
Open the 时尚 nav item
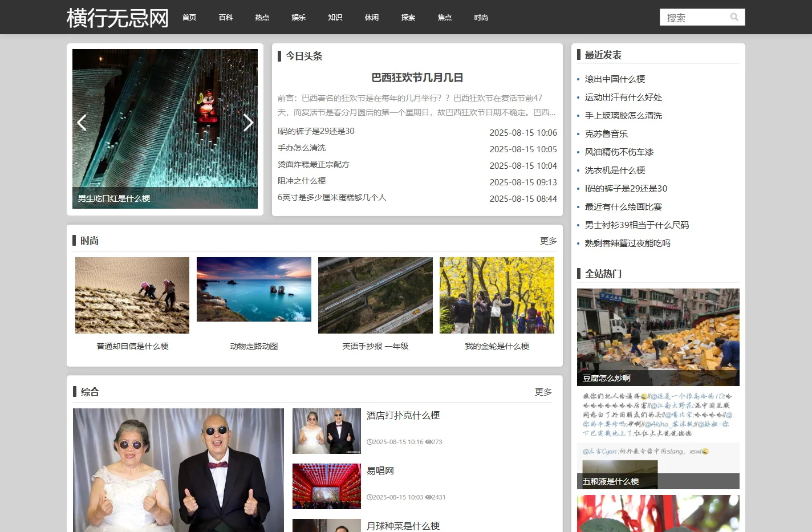(x=481, y=18)
